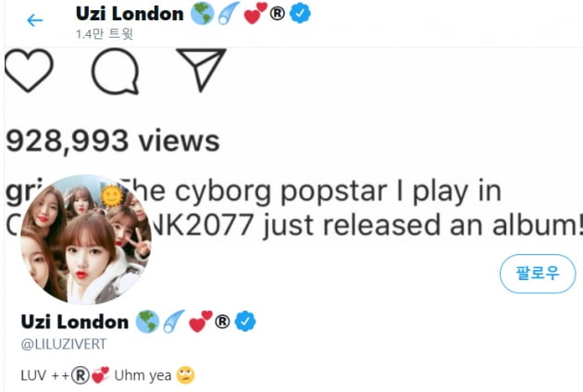Click the 928,993 views count
583x392 pixels.
(x=113, y=141)
